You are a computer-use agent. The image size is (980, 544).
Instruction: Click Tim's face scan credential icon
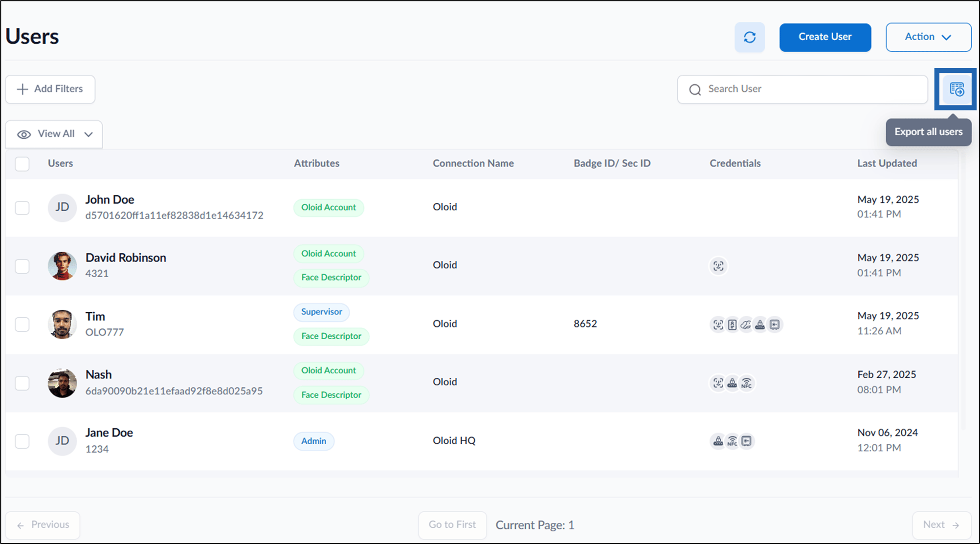tap(717, 325)
